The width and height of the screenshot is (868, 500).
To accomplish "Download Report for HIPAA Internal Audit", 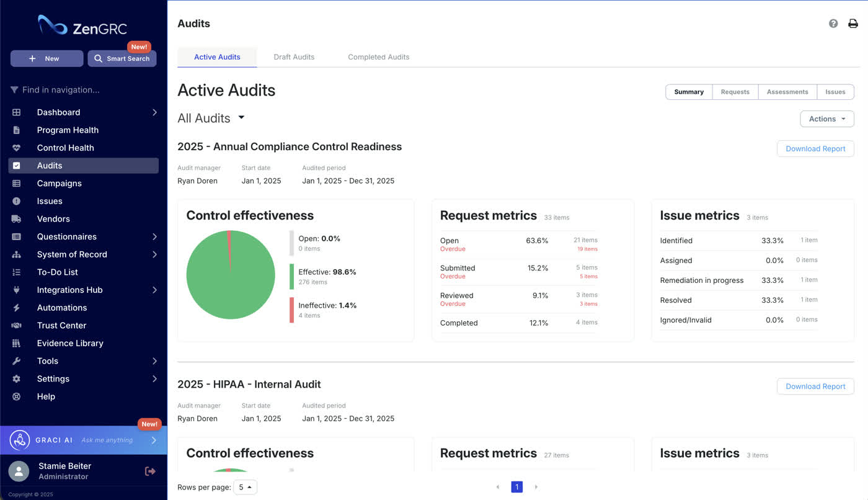I will (x=815, y=386).
